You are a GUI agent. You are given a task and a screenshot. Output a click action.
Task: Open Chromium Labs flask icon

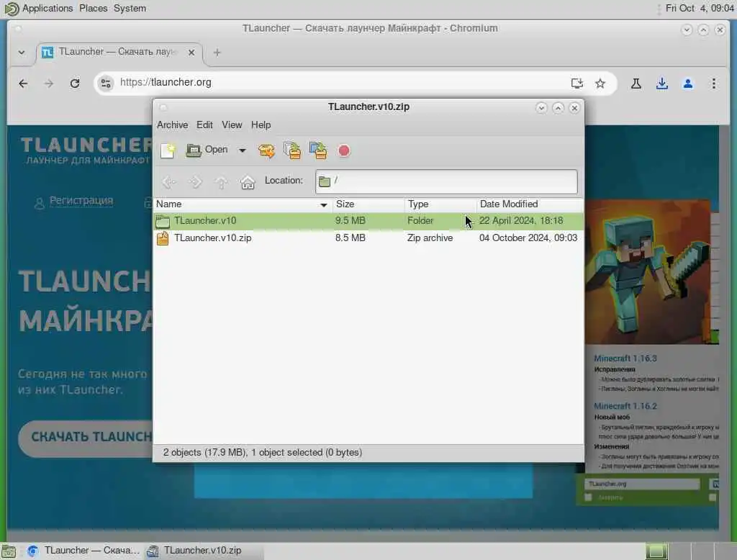636,83
